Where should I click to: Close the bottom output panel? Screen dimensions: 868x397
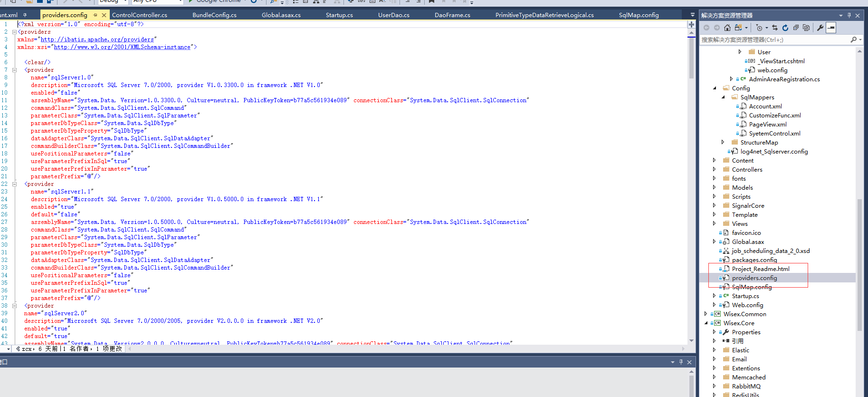click(x=689, y=362)
